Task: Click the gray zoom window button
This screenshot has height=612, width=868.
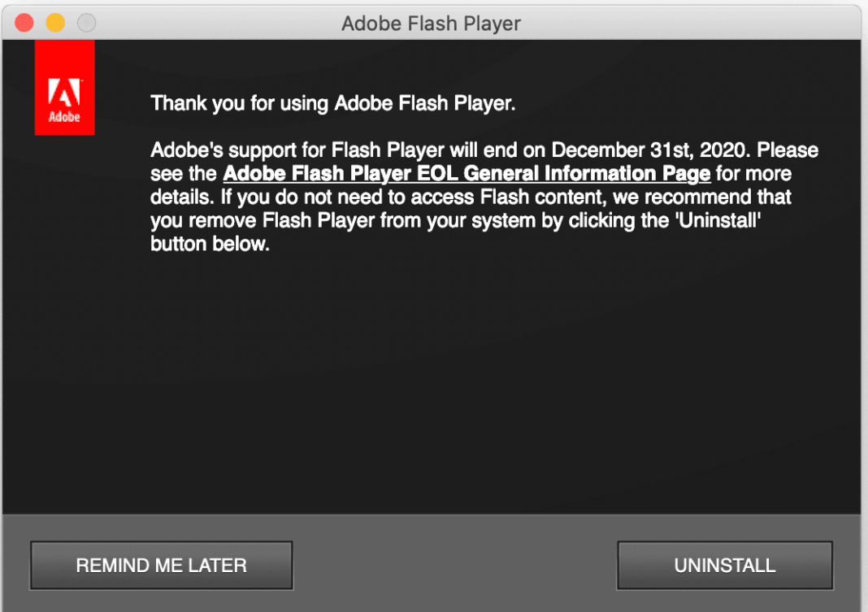Action: click(85, 23)
